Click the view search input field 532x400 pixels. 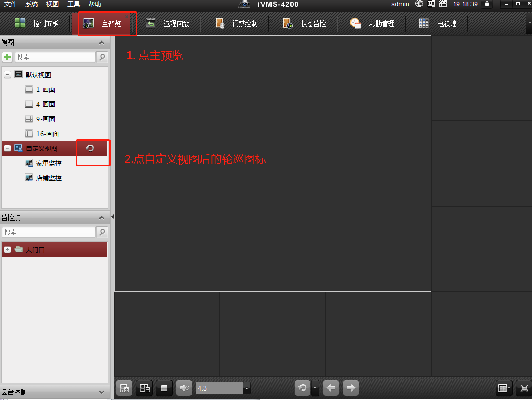pyautogui.click(x=55, y=57)
